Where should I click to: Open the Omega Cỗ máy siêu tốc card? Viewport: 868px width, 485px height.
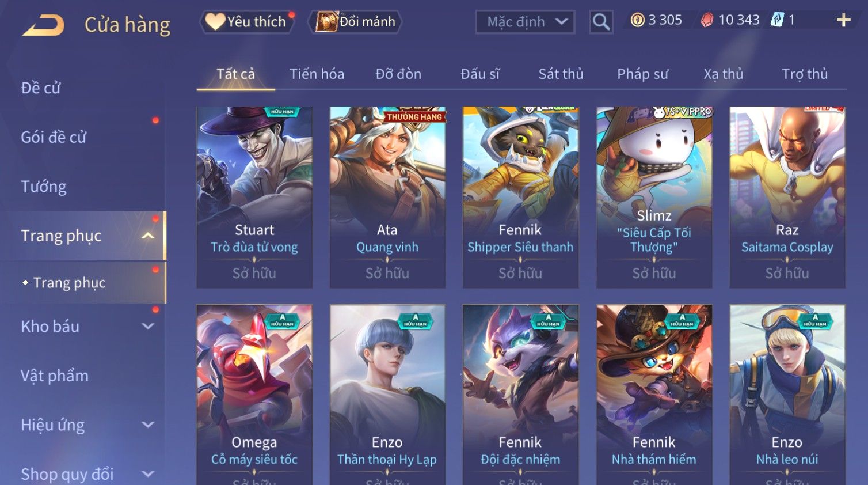(254, 395)
